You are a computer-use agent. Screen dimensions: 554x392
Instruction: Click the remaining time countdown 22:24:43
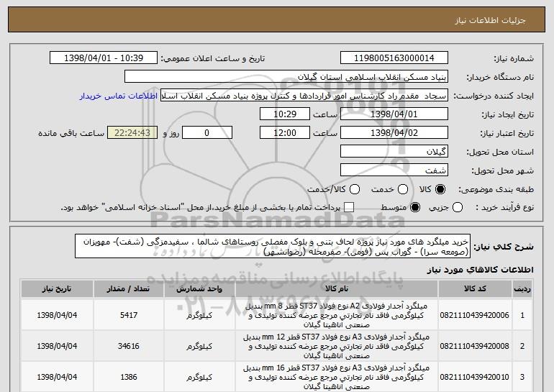tap(132, 133)
